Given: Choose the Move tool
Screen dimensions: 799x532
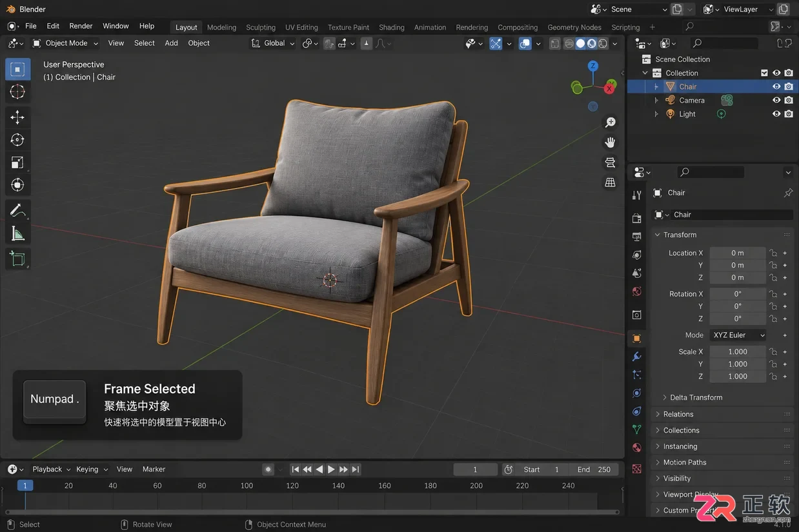Looking at the screenshot, I should [x=17, y=117].
